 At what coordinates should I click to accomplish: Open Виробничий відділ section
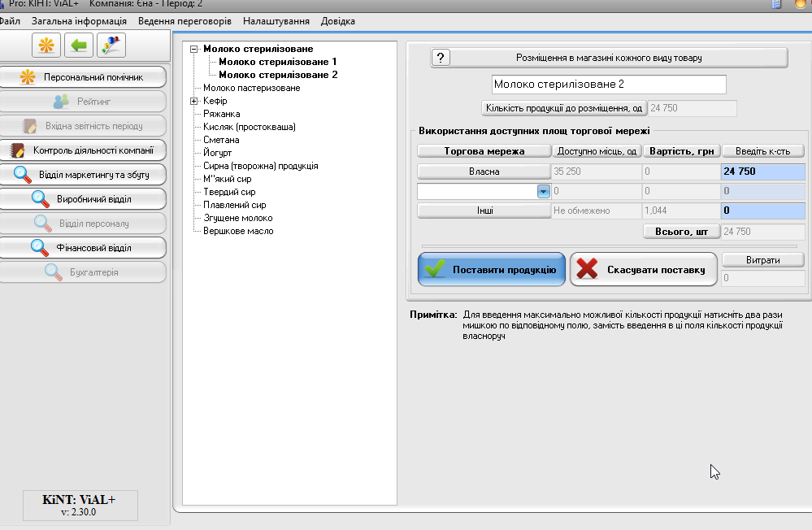pos(83,199)
